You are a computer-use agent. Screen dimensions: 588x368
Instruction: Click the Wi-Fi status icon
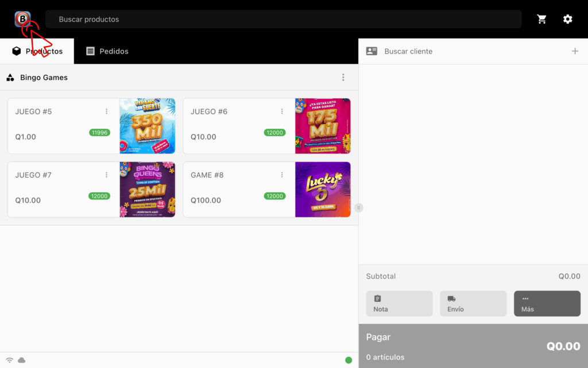(x=10, y=361)
